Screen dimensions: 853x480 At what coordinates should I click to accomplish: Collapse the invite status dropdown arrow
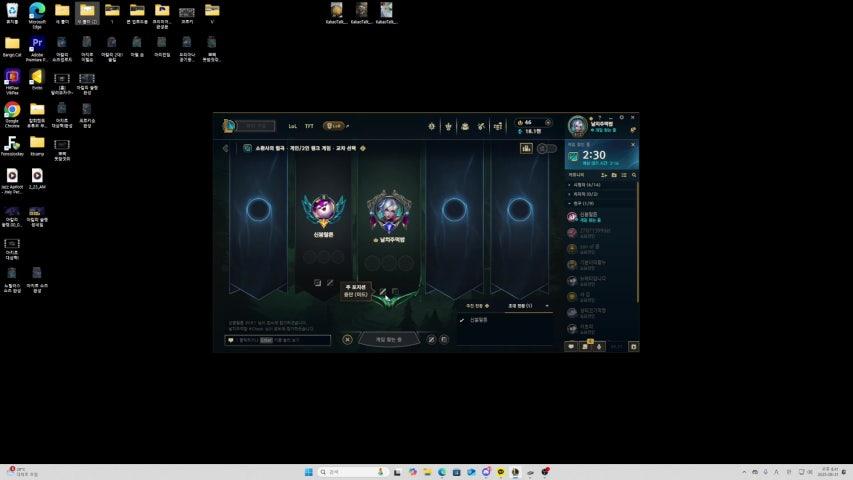tap(547, 306)
